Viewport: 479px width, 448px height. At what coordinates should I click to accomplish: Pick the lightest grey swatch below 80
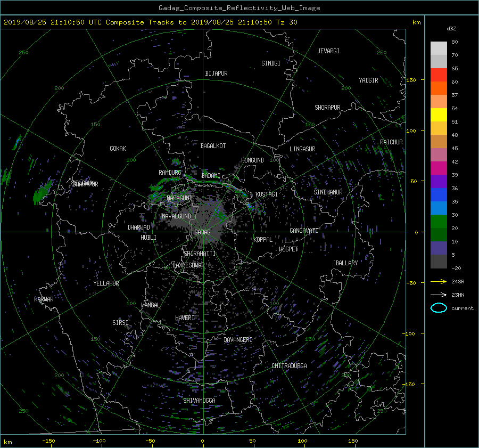click(439, 48)
